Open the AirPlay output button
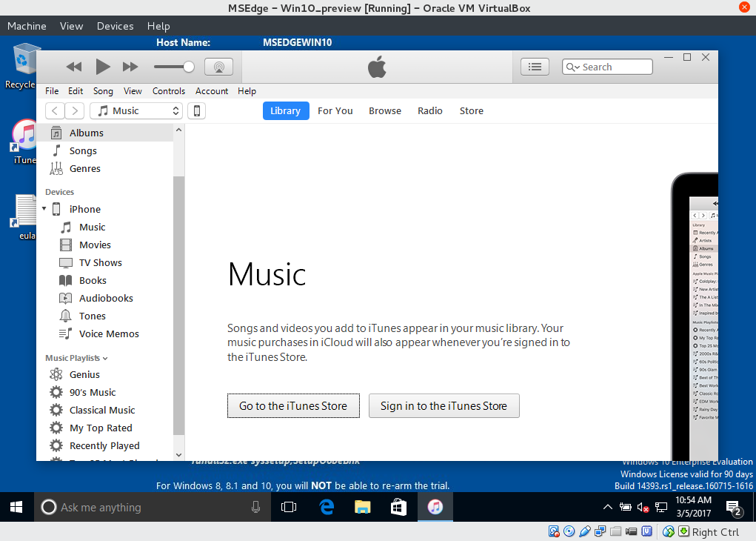The width and height of the screenshot is (756, 541). coord(219,67)
